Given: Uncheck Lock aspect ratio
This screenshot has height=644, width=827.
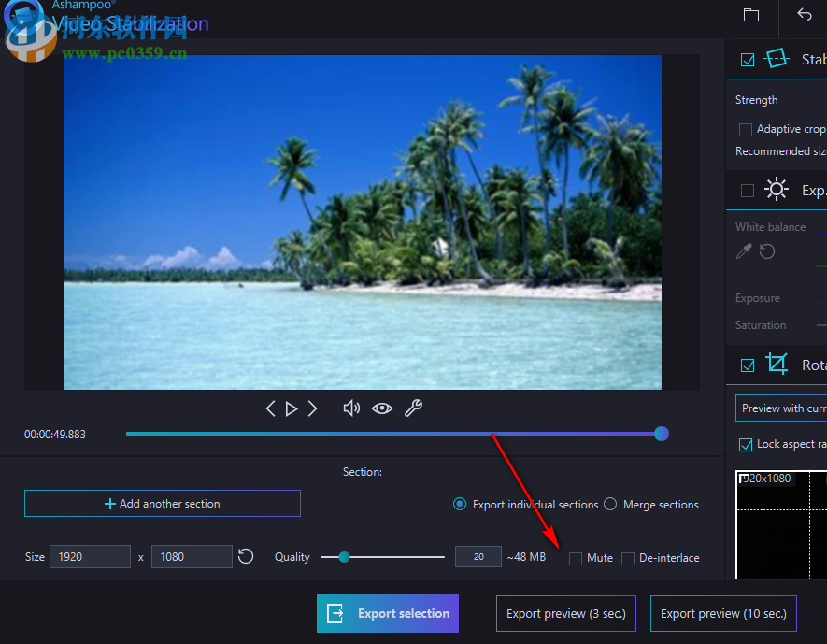Looking at the screenshot, I should coord(745,444).
